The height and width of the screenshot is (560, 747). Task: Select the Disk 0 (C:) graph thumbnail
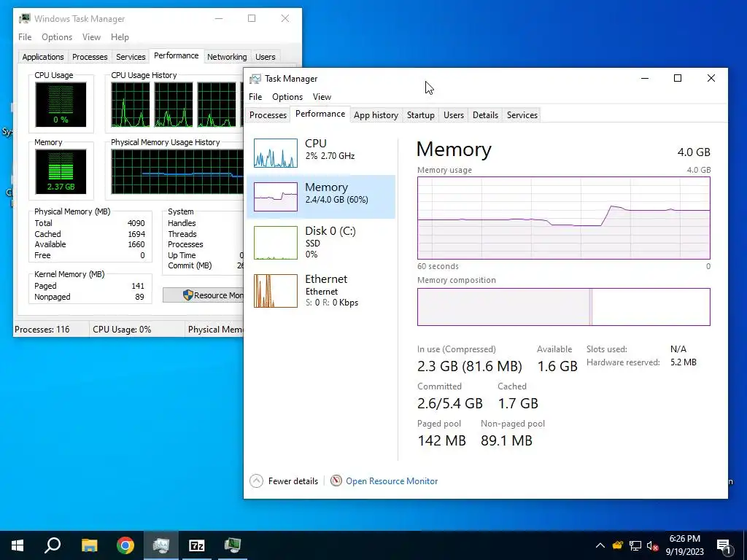point(275,243)
